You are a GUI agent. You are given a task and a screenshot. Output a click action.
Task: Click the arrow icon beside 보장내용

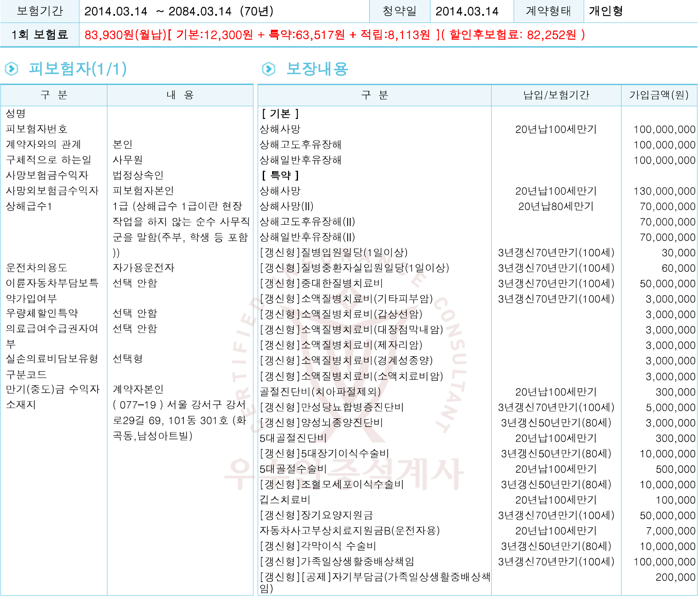(x=269, y=69)
